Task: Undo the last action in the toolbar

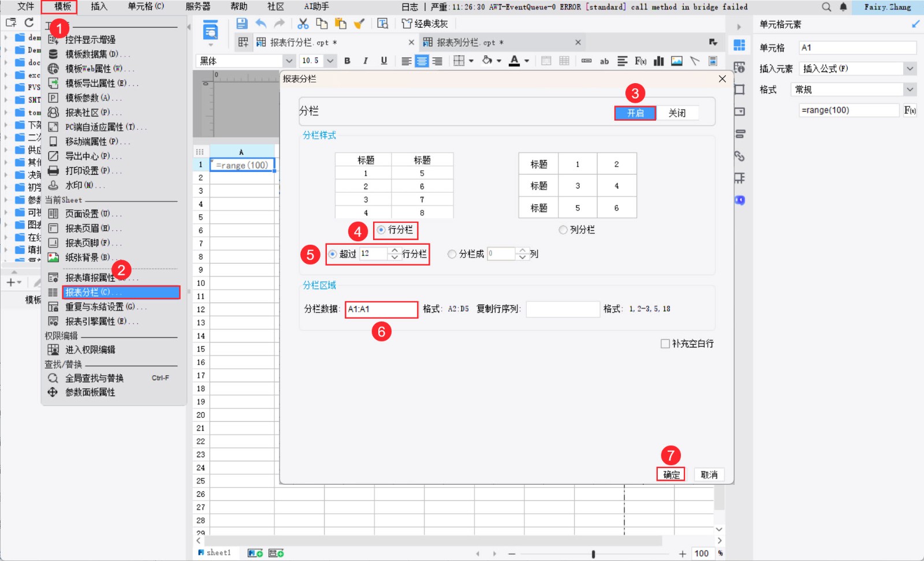Action: [x=261, y=24]
